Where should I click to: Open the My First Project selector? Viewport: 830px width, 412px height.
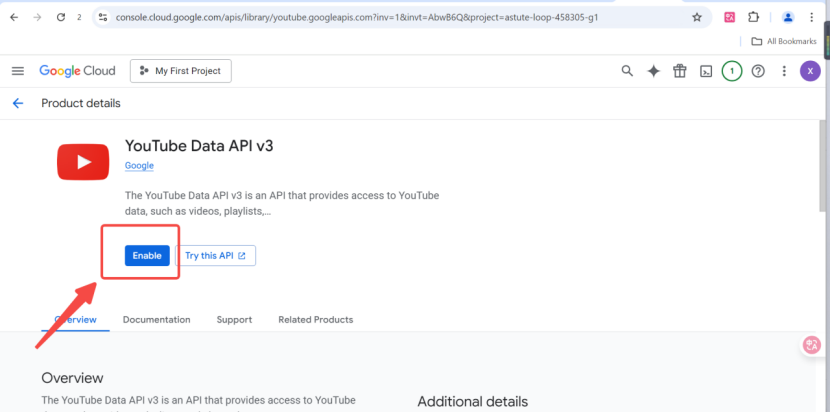181,71
